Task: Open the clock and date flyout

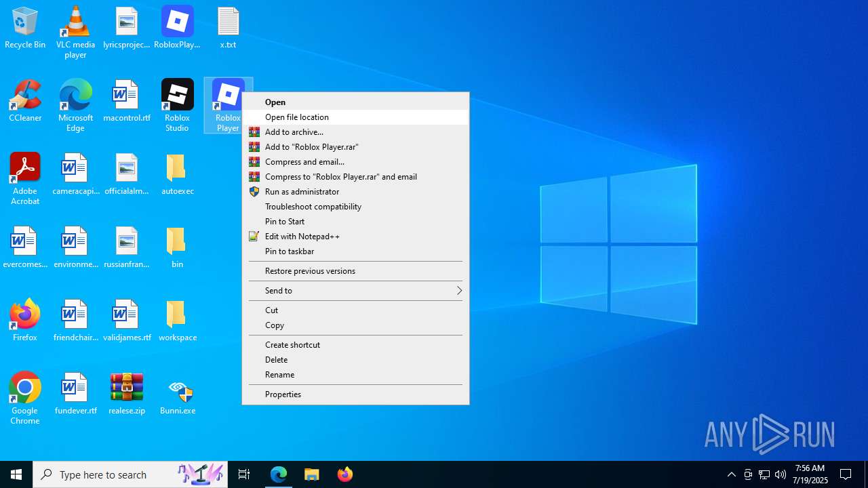Action: click(811, 474)
